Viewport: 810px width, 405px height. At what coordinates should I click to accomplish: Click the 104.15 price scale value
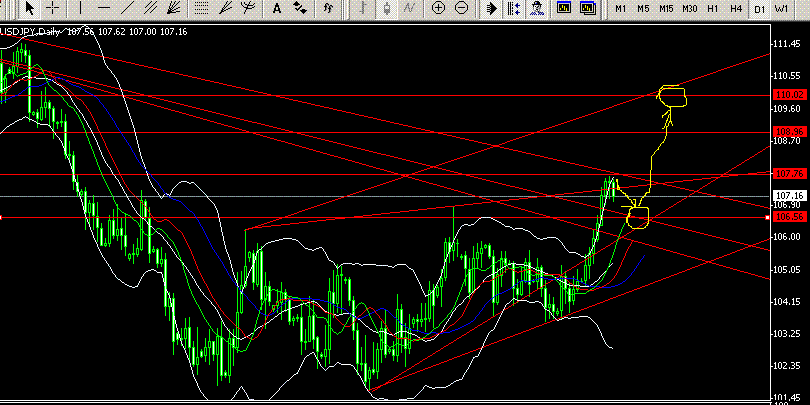pyautogui.click(x=788, y=301)
